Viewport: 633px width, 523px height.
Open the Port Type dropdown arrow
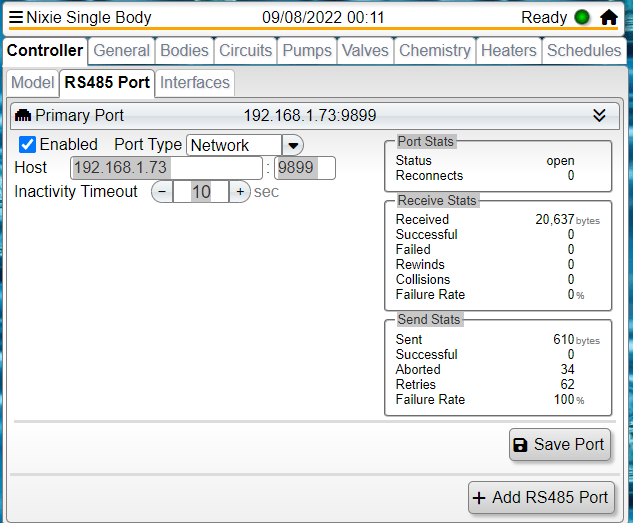[293, 145]
